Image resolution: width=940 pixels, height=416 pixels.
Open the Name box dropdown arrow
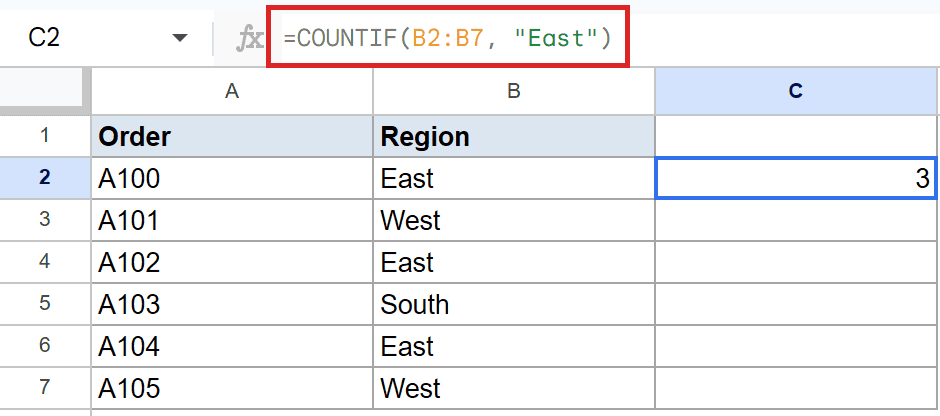179,39
